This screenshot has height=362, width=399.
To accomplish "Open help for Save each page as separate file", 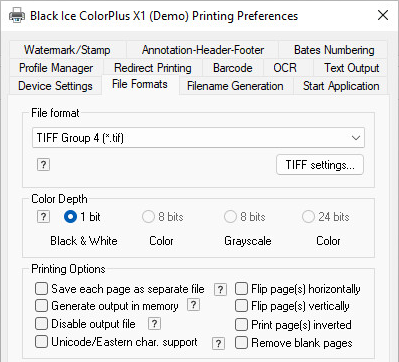I will (220, 289).
